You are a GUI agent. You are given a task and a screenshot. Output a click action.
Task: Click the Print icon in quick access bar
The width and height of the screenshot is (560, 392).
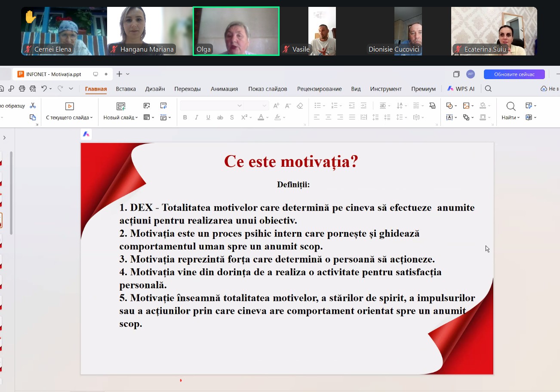click(22, 89)
